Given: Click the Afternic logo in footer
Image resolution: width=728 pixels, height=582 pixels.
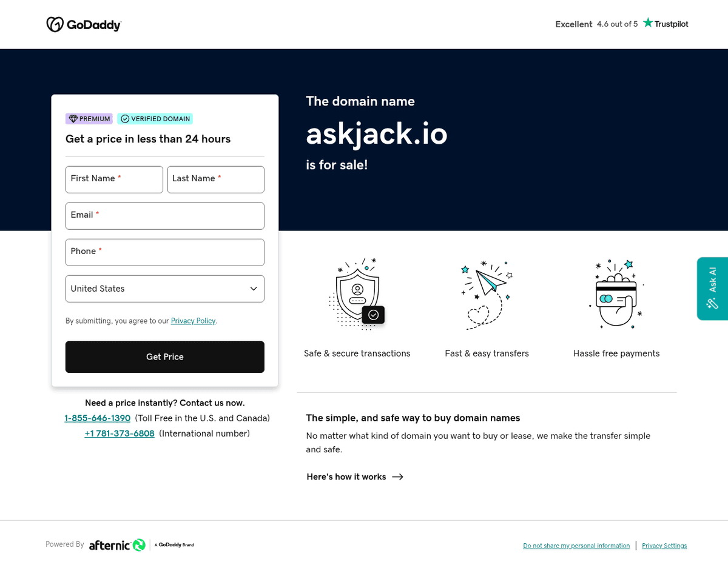Looking at the screenshot, I should [x=117, y=545].
